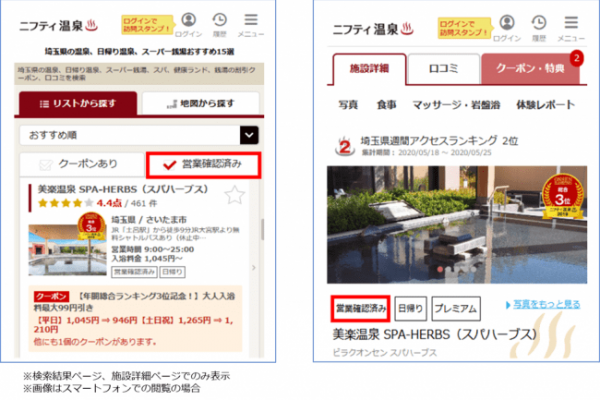Viewport: 600px width, 400px height.
Task: Click login icon in left phone screen
Action: 188,25
